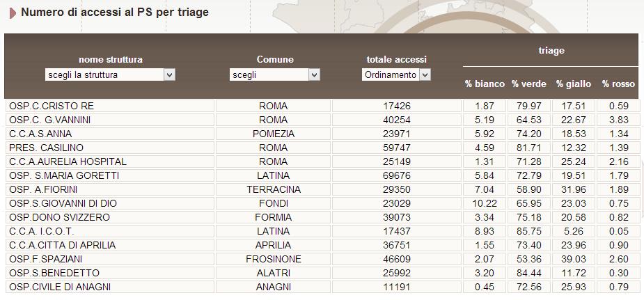Click the '% rosso' column header
The height and width of the screenshot is (300, 644).
pos(618,84)
